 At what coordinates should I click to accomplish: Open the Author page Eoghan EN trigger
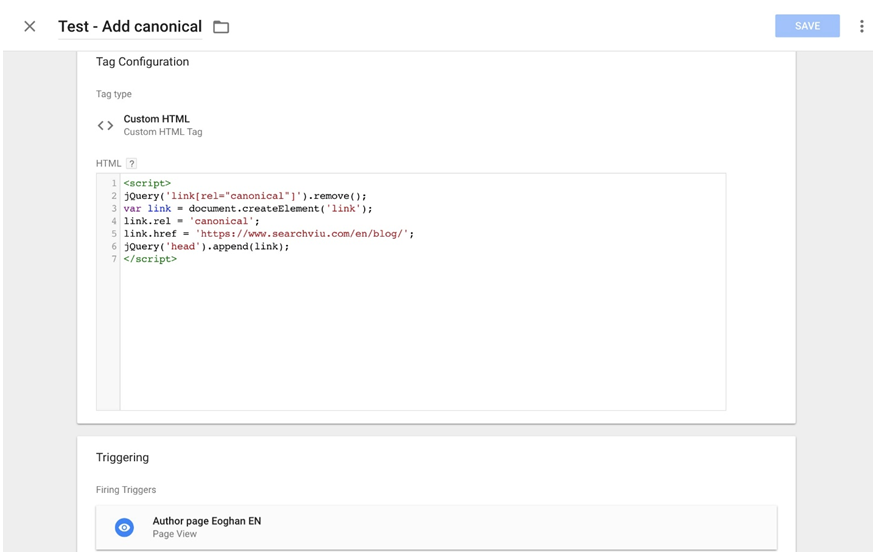pyautogui.click(x=436, y=527)
